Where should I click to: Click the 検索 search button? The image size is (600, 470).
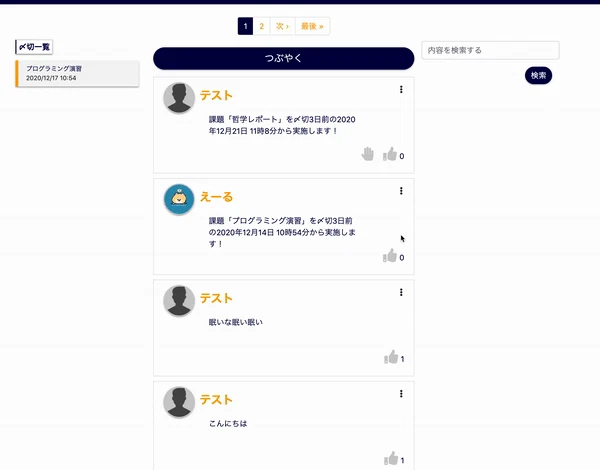tap(538, 75)
